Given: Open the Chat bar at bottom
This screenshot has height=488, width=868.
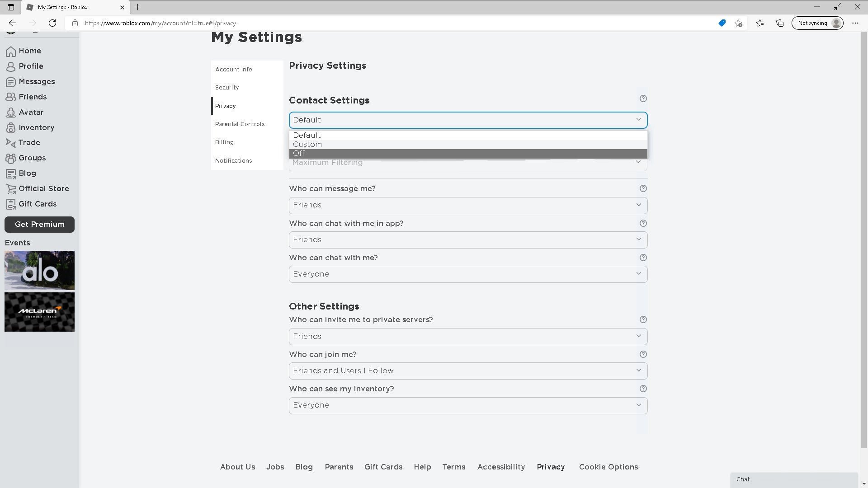Looking at the screenshot, I should (794, 479).
